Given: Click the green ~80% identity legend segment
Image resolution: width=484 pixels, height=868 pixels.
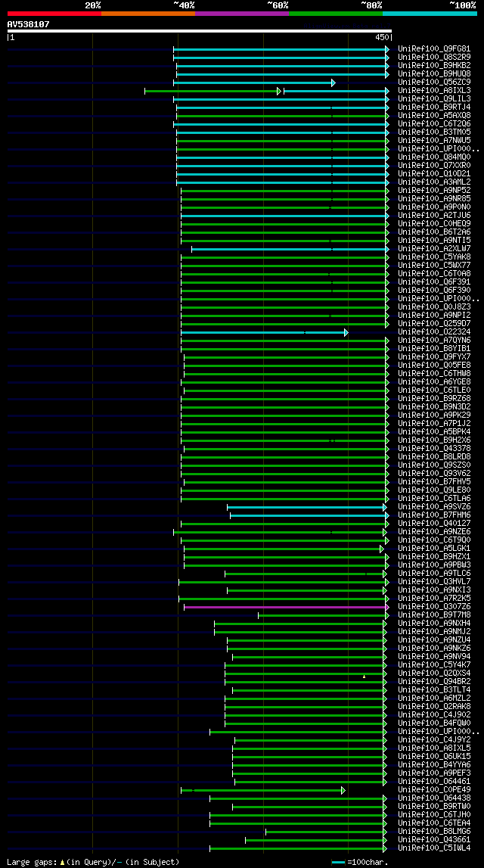Looking at the screenshot, I should (336, 14).
